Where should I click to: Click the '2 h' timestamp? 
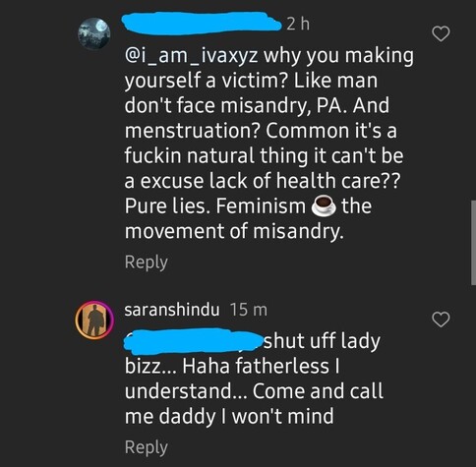tap(298, 24)
